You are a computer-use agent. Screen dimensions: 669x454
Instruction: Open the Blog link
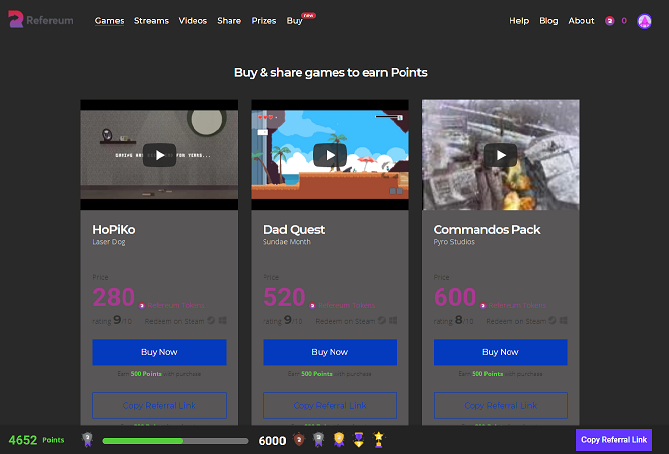pos(548,20)
